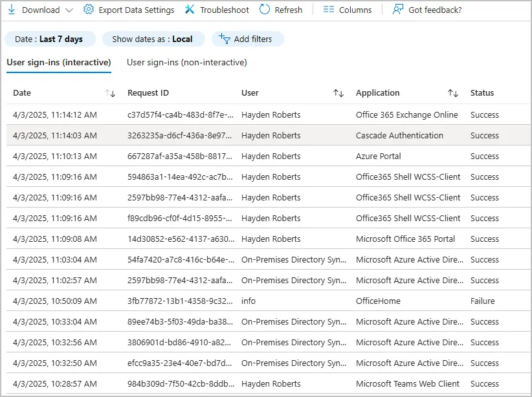
Task: Sort by User column arrows
Action: click(x=338, y=93)
